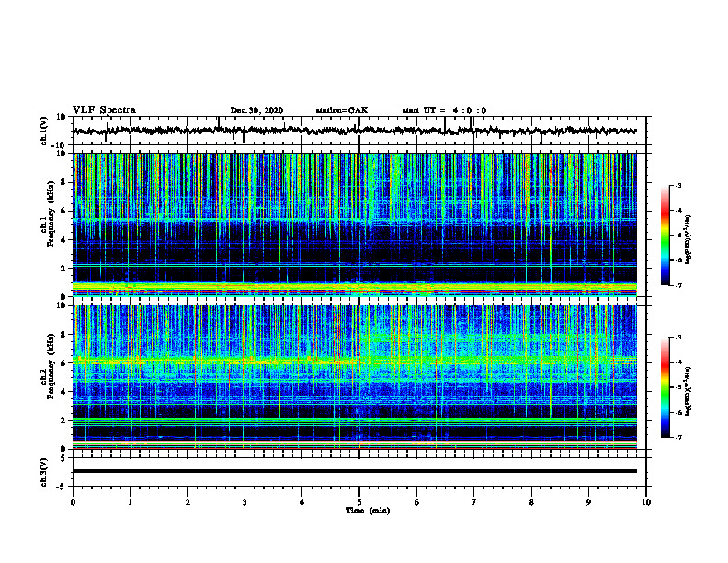Click time-axis tick label "9"
This screenshot has width=728, height=563.
(x=588, y=502)
